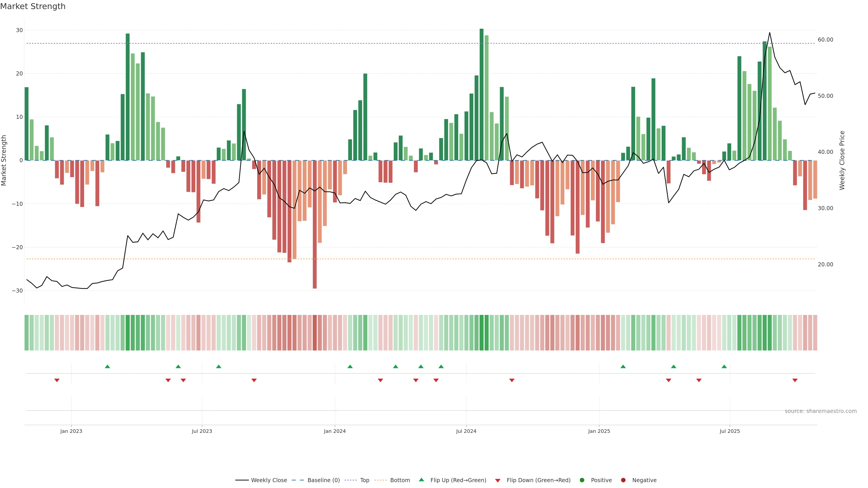
Task: Click the Market Strength chart title
Action: coord(33,6)
